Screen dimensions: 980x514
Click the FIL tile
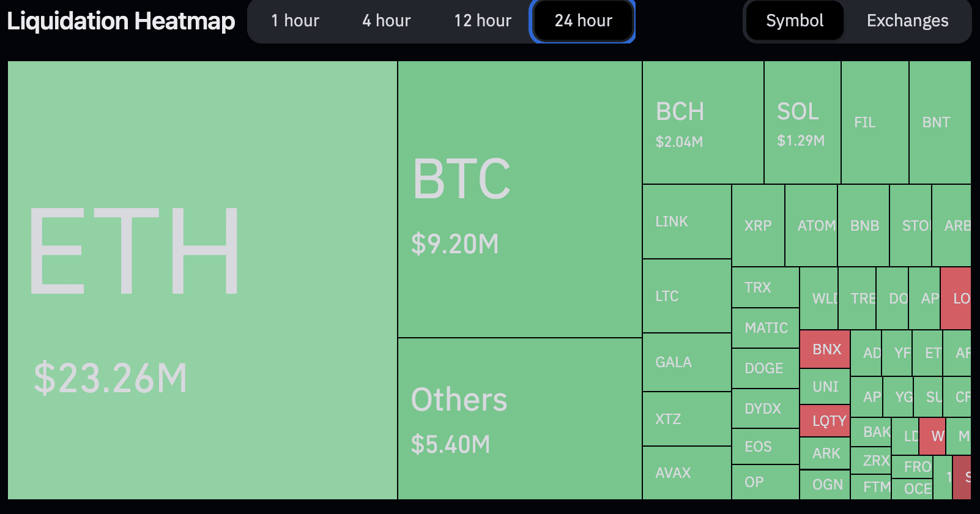(x=875, y=122)
